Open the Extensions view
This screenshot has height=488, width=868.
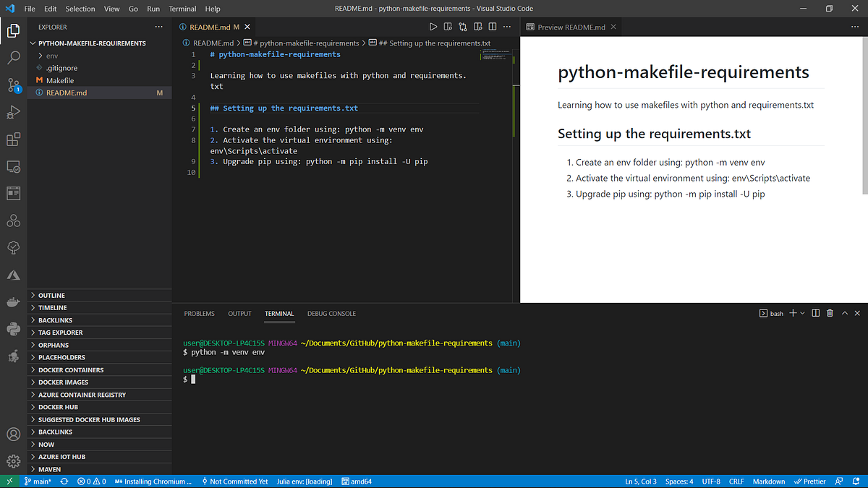pyautogui.click(x=13, y=139)
